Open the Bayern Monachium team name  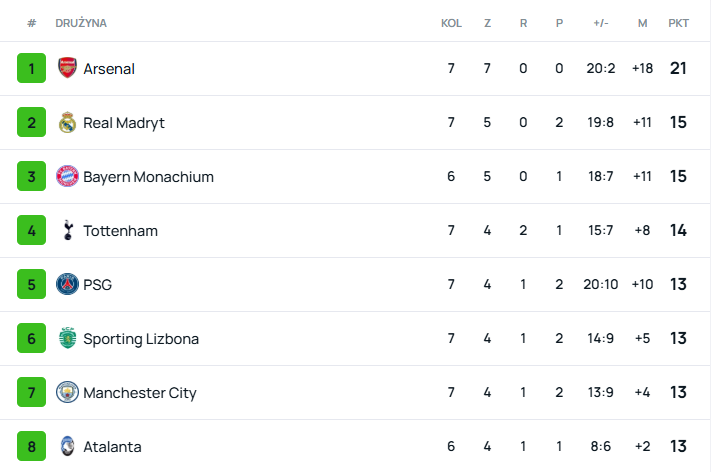point(148,177)
